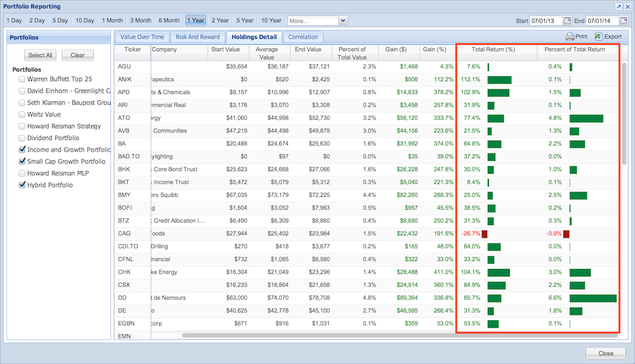Check the Weitz Value portfolio

pyautogui.click(x=22, y=114)
